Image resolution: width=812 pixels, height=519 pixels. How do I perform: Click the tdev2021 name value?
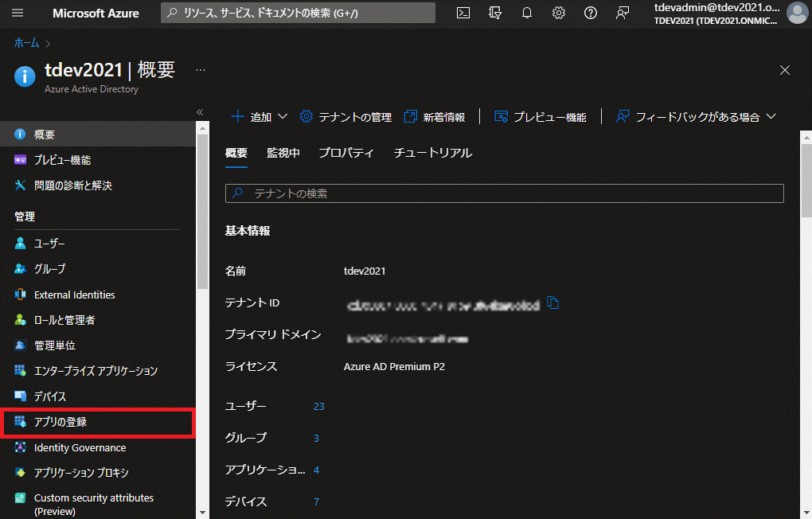click(365, 271)
